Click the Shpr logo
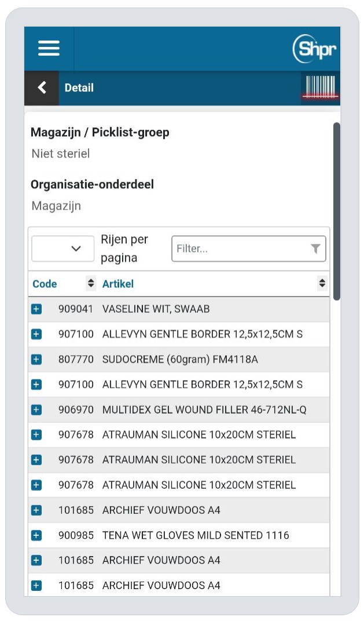This screenshot has width=364, height=621. [x=314, y=49]
